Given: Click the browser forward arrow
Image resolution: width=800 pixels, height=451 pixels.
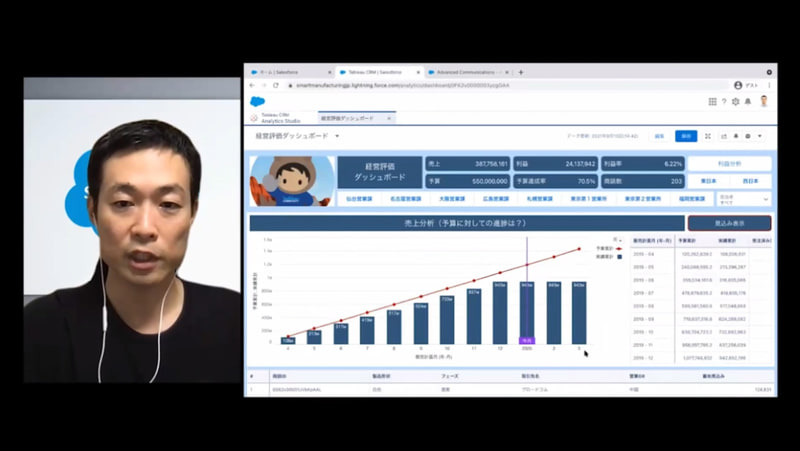Looking at the screenshot, I should pyautogui.click(x=264, y=85).
